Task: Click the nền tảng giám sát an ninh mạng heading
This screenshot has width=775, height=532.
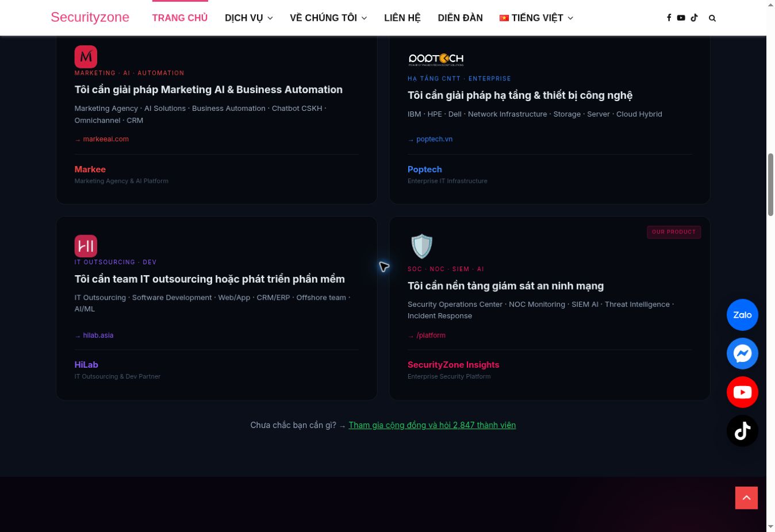Action: click(506, 286)
